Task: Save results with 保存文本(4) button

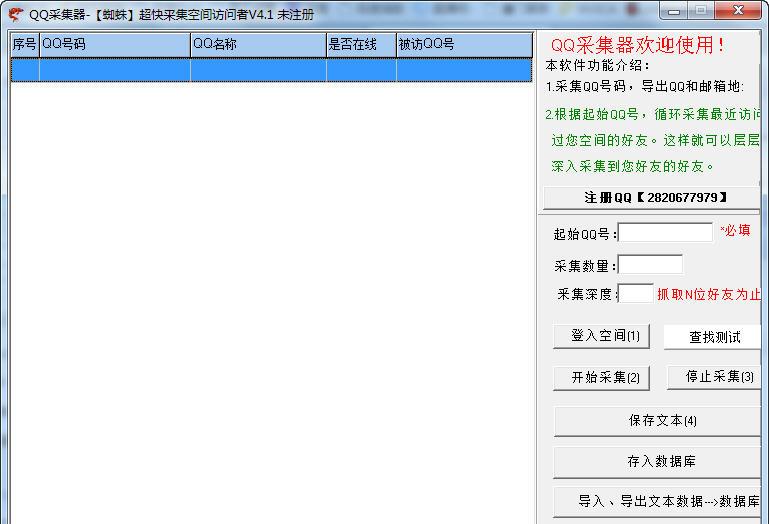Action: click(660, 421)
